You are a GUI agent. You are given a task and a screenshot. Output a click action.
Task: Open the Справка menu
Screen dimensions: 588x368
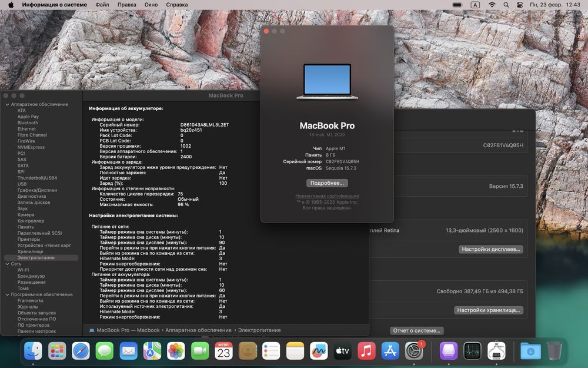click(x=176, y=5)
